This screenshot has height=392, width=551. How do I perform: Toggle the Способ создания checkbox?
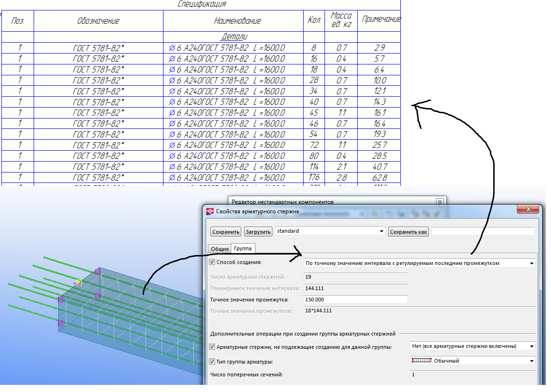pos(212,262)
